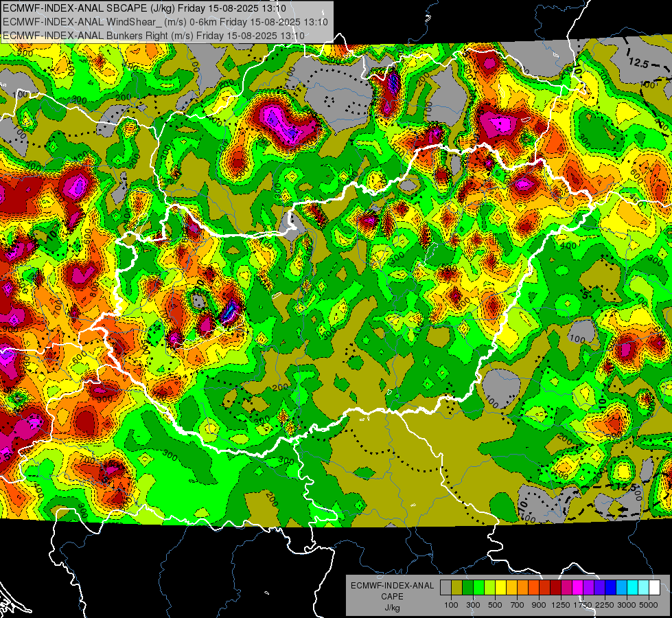Click the legend J/kg unit label
This screenshot has height=618, width=672.
click(392, 608)
